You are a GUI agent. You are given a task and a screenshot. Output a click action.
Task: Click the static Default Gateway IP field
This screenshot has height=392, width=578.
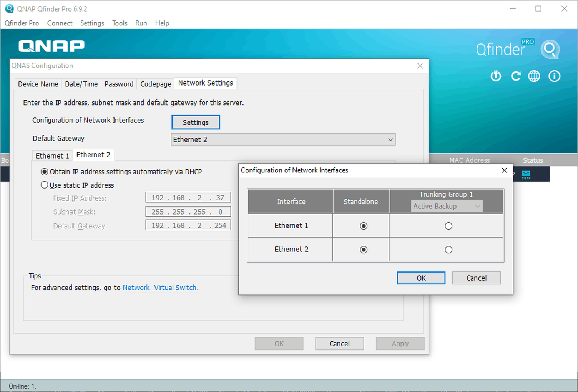point(188,225)
